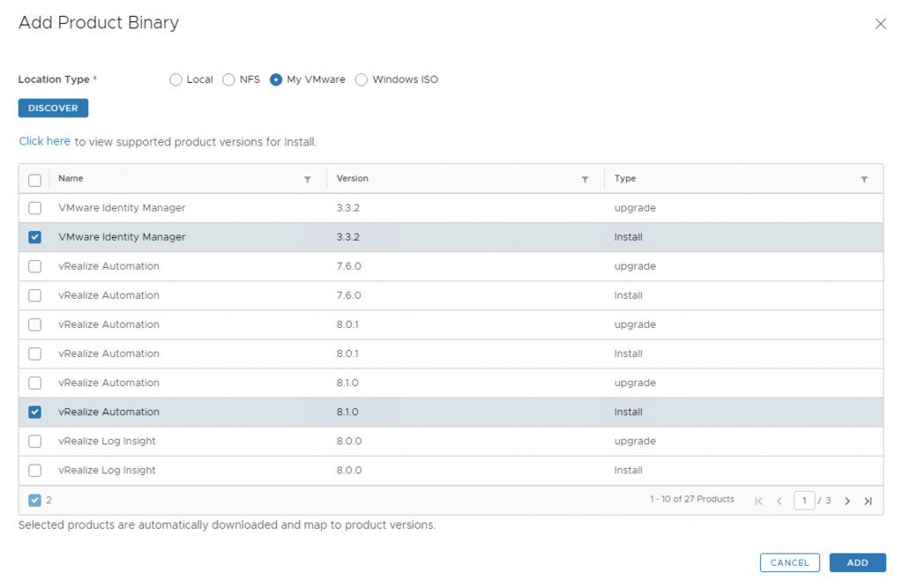The height and width of the screenshot is (588, 903).
Task: Jump to the first page arrow
Action: point(758,501)
